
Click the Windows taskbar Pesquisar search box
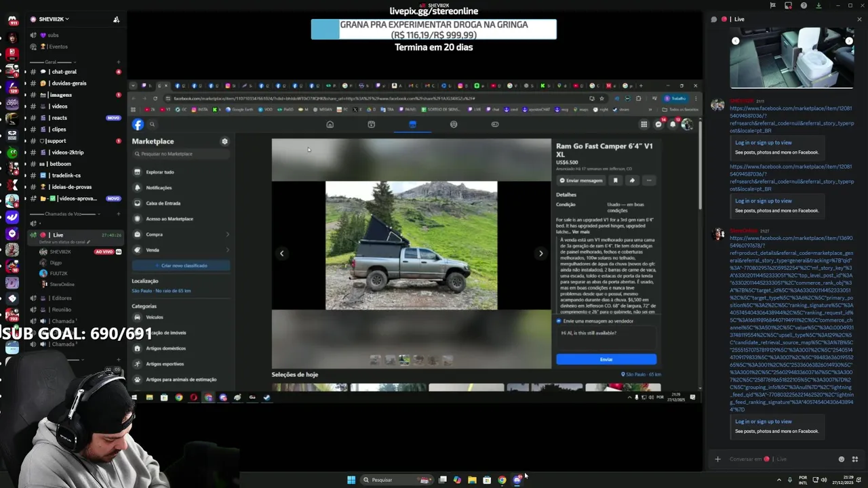(x=397, y=480)
